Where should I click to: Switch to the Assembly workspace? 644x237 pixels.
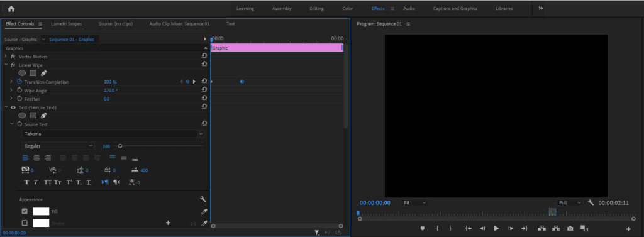pyautogui.click(x=282, y=9)
